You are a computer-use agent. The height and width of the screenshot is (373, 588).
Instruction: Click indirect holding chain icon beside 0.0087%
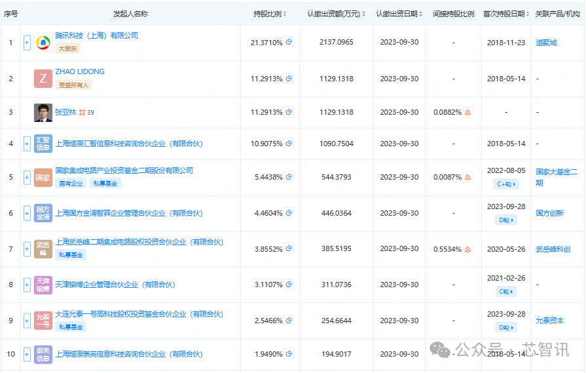point(468,177)
